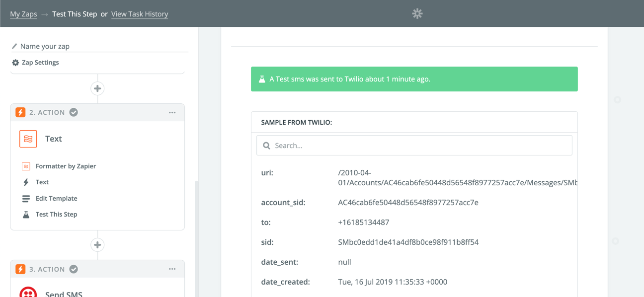Click the orange lightning badge on step 2
644x297 pixels.
click(20, 112)
